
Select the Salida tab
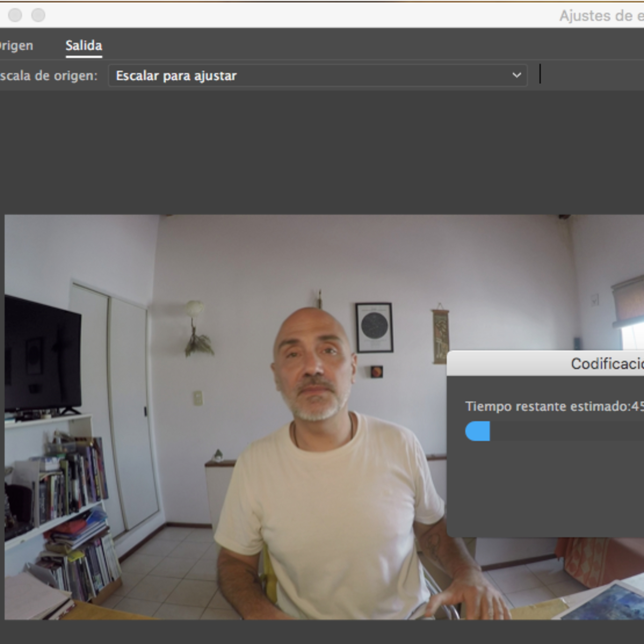(84, 46)
